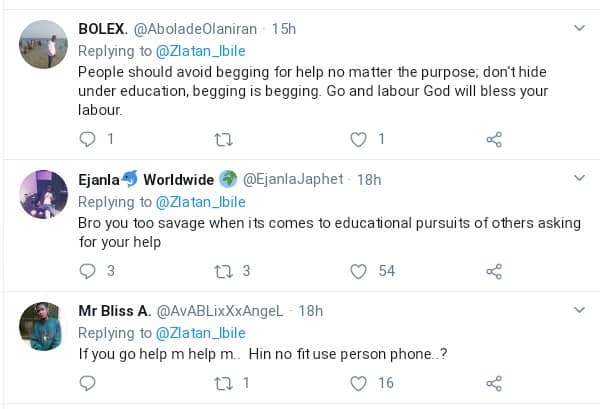Open the 18h timestamp on Ejanla's tweet
Screen dimensions: 600x409
(368, 180)
